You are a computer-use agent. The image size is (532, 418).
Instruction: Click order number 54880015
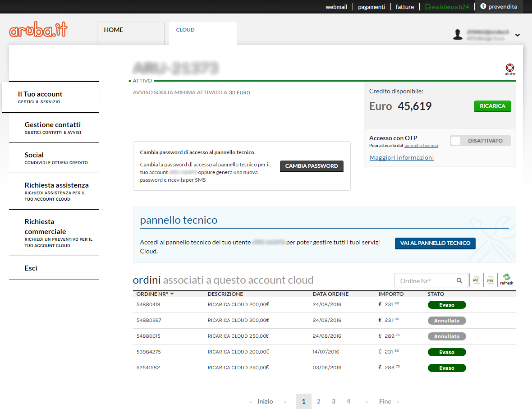click(x=148, y=336)
